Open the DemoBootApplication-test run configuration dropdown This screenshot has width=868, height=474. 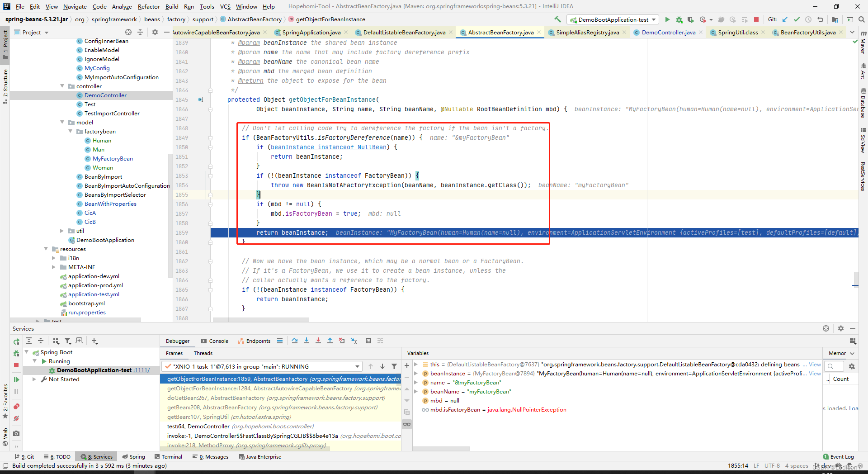tap(613, 19)
